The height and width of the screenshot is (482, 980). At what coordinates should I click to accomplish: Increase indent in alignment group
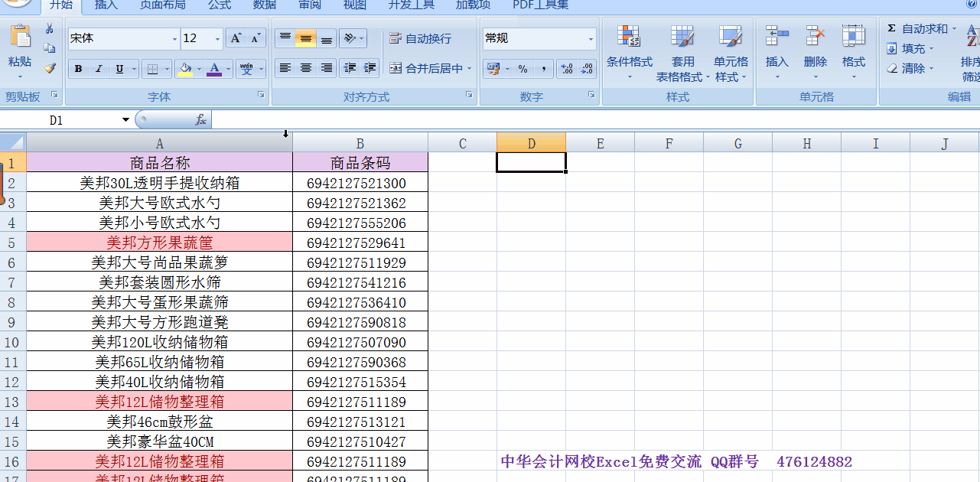(370, 68)
